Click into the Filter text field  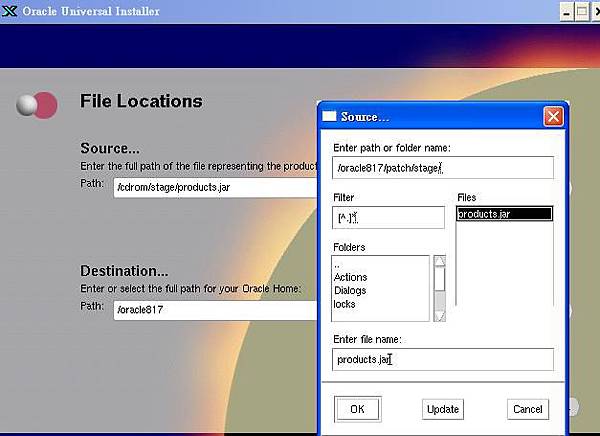[388, 217]
